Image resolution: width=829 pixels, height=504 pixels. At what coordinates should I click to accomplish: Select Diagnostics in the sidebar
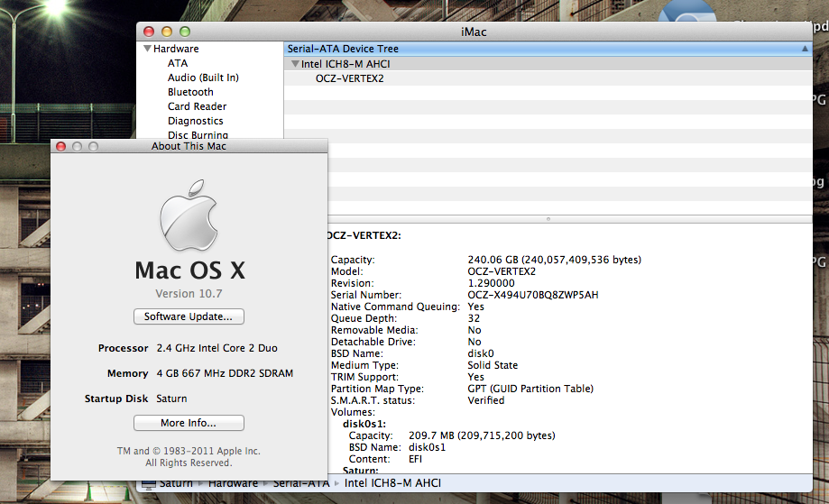click(195, 121)
